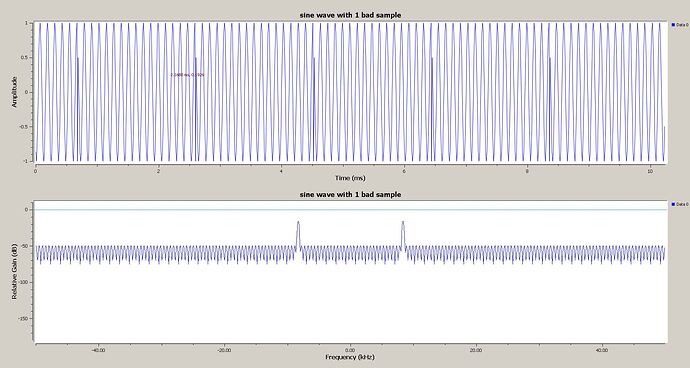690x368 pixels.
Task: Click the 0.00 frequency tick label
Action: pyautogui.click(x=350, y=350)
